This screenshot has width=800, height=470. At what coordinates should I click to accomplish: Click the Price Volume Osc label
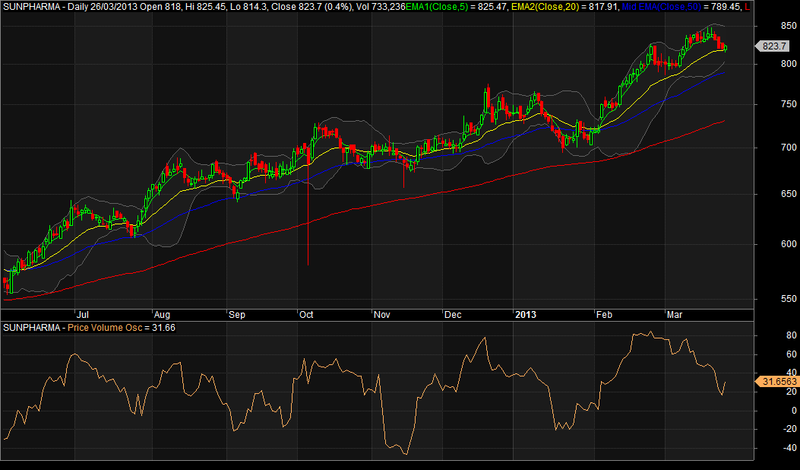[x=105, y=328]
